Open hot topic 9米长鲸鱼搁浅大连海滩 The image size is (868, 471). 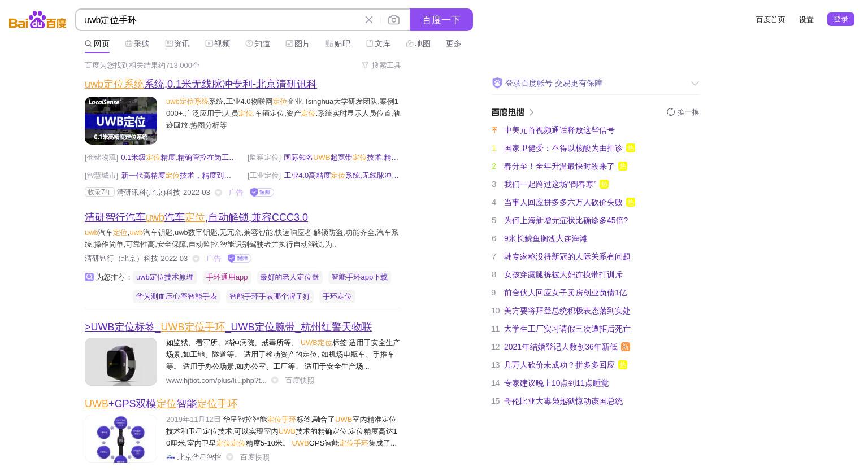tap(545, 238)
